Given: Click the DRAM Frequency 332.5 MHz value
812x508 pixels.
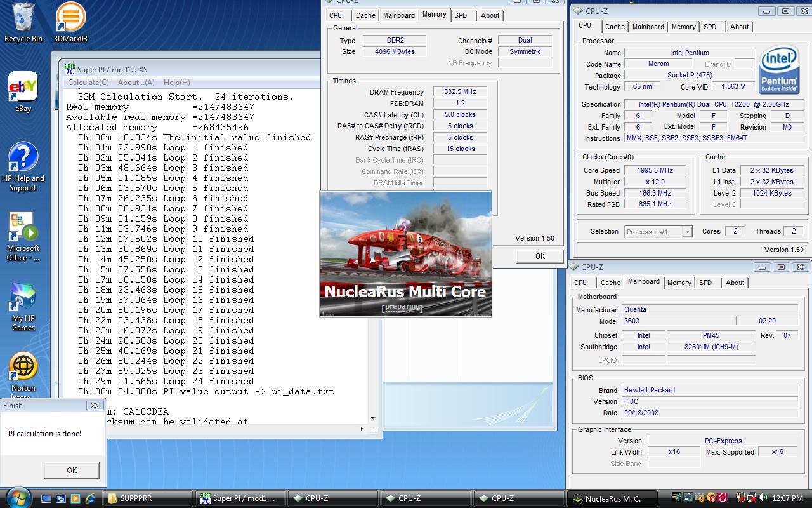Looking at the screenshot, I should click(x=461, y=92).
